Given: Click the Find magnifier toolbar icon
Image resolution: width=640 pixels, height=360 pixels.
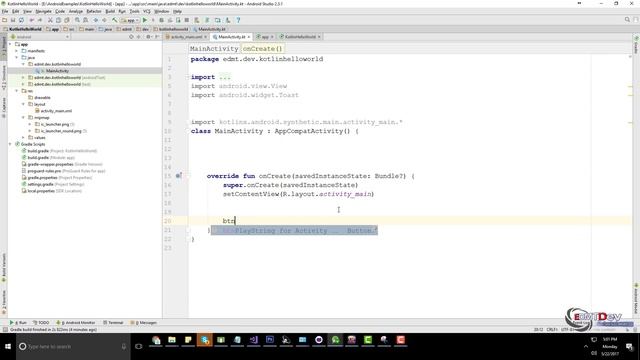Looking at the screenshot, I should tap(77, 20).
